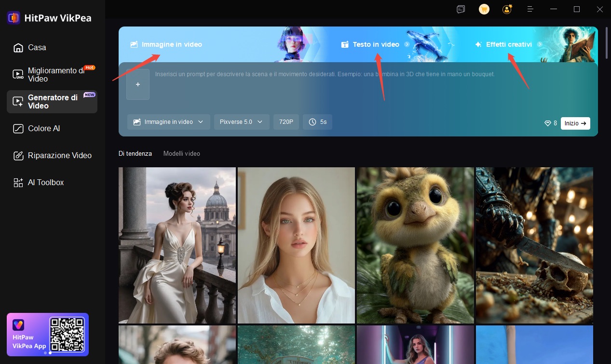Open the Riparazione Video tool
This screenshot has width=611, height=364.
pos(59,156)
